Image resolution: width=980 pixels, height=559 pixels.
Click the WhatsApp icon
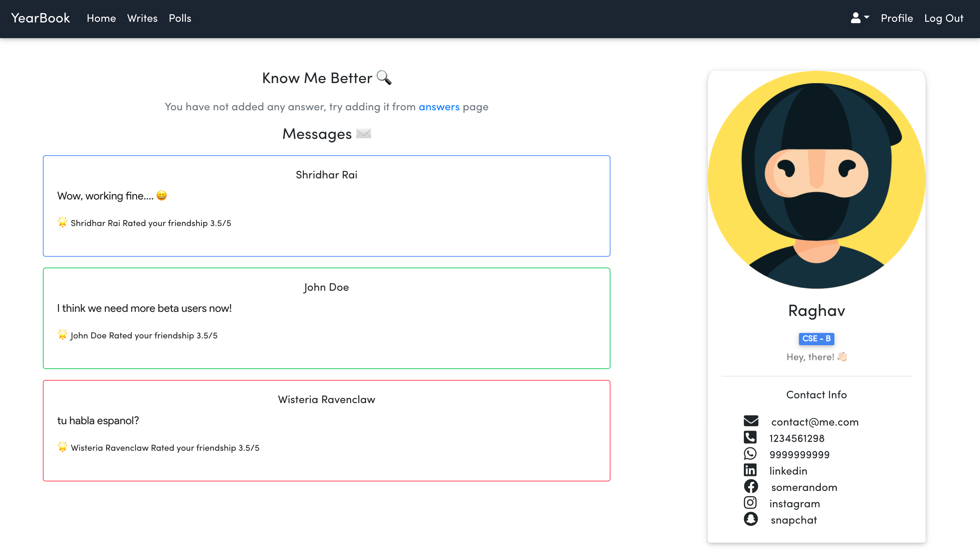click(x=750, y=454)
